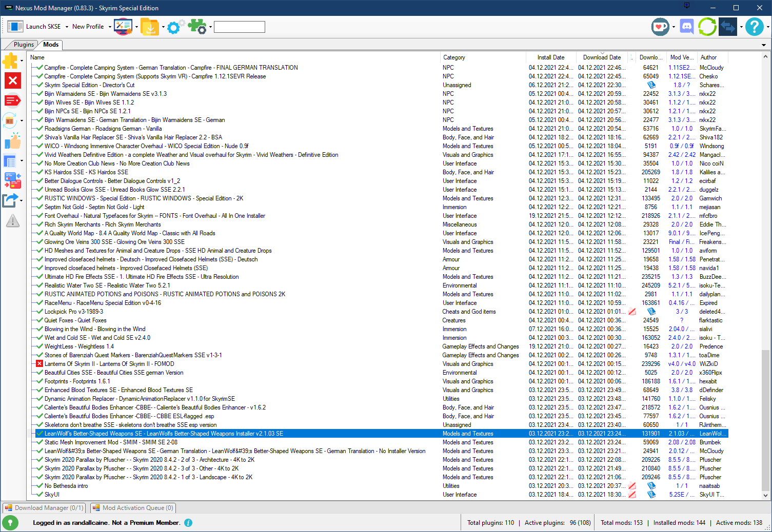
Task: Open the Mod Activation Queue tab
Action: click(x=133, y=508)
